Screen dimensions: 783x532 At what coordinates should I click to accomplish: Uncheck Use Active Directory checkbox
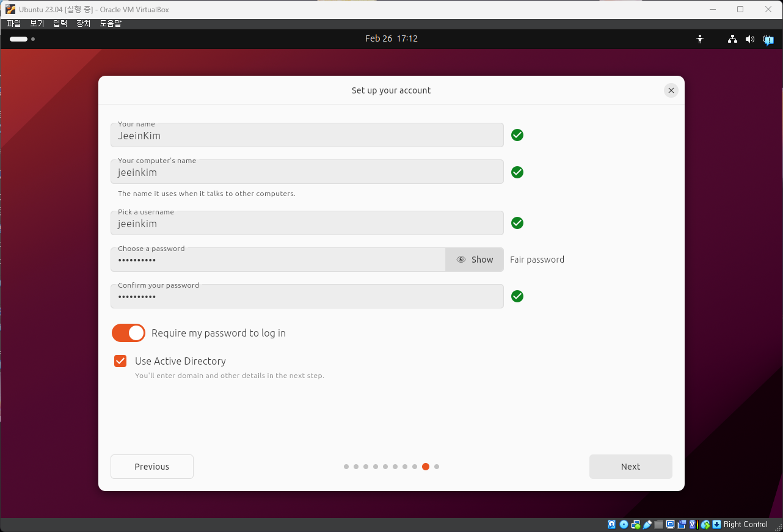(x=120, y=361)
